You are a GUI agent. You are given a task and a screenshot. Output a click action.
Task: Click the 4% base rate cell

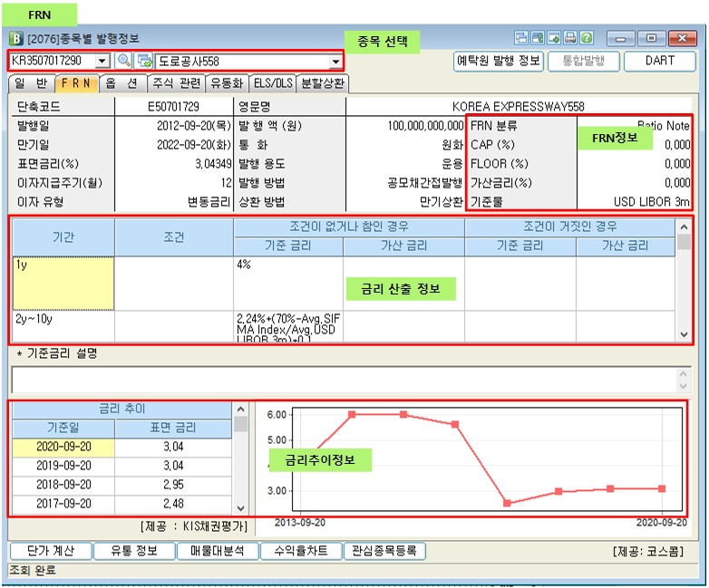(x=288, y=284)
